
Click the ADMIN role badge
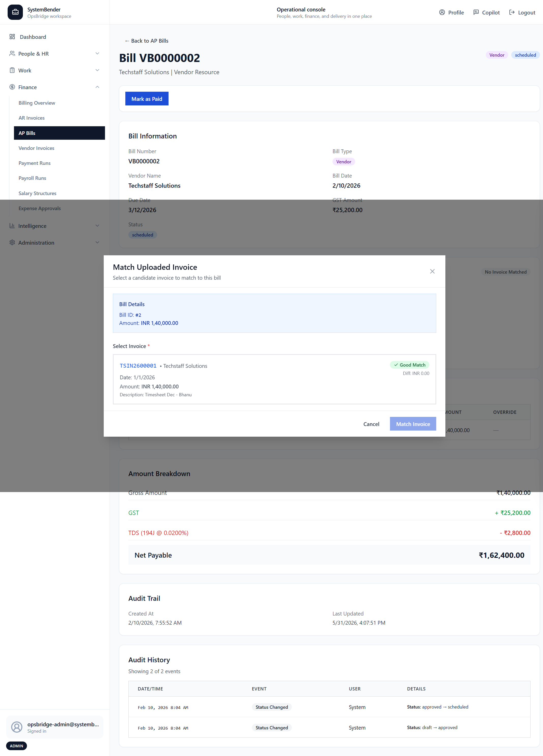[16, 746]
